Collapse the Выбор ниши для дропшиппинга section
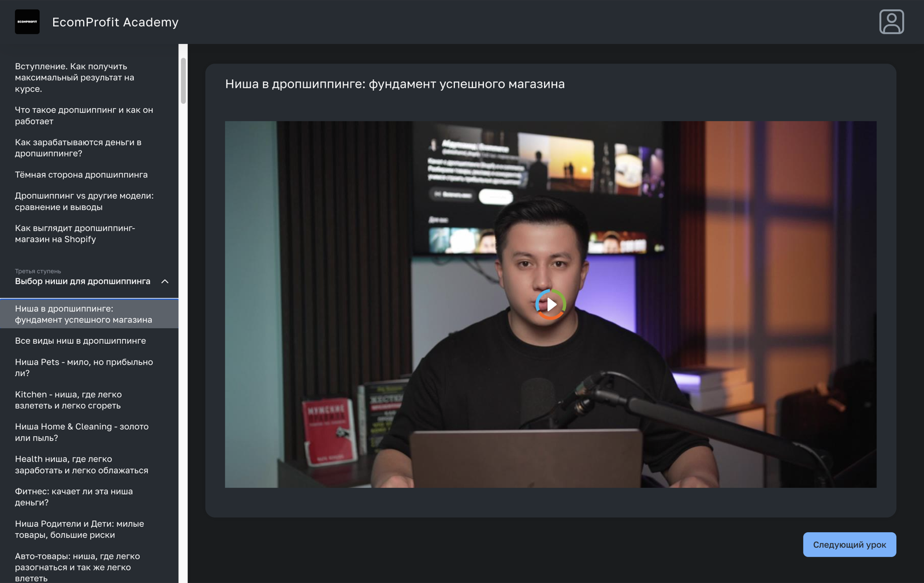This screenshot has height=583, width=924. (x=165, y=281)
